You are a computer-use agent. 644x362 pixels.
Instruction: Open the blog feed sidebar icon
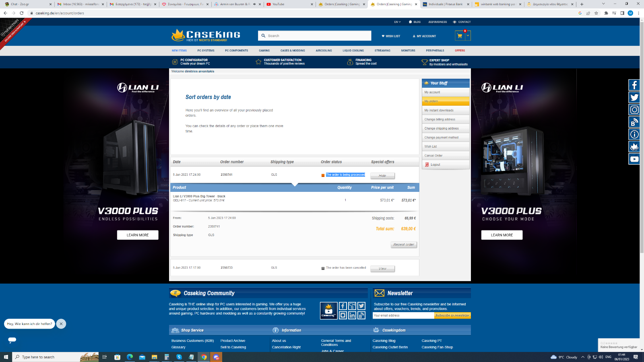tap(634, 122)
